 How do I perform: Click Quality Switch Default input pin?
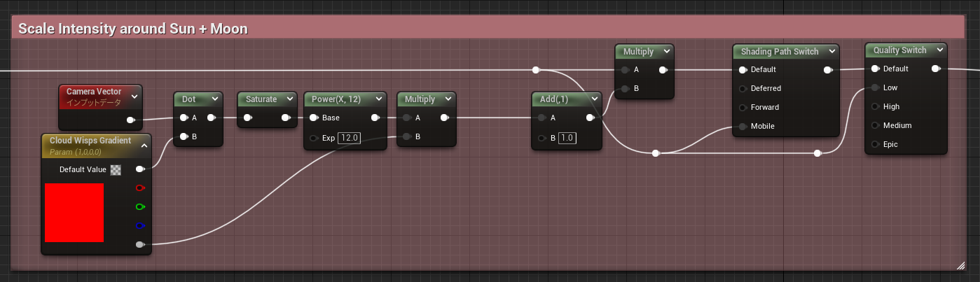tap(875, 69)
